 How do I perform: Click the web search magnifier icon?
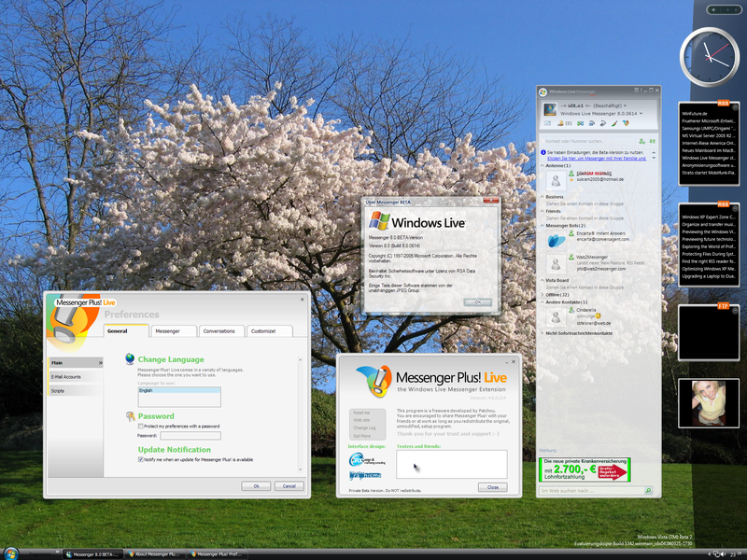(x=648, y=490)
